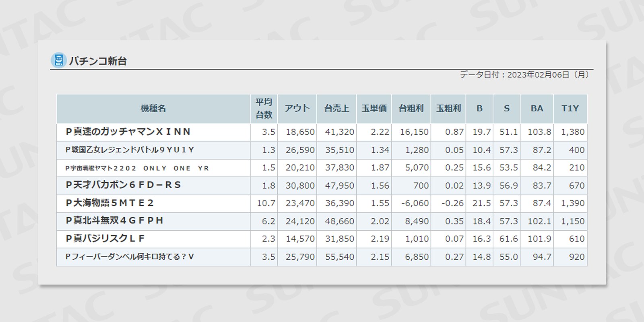Select the B column header
This screenshot has width=644, height=322.
coord(479,108)
